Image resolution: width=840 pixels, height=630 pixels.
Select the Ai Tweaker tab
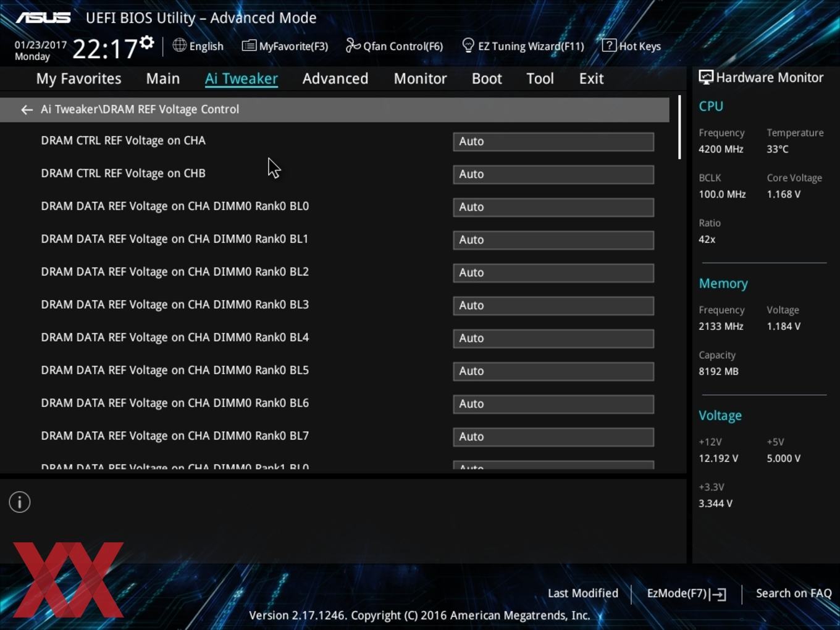(x=241, y=78)
